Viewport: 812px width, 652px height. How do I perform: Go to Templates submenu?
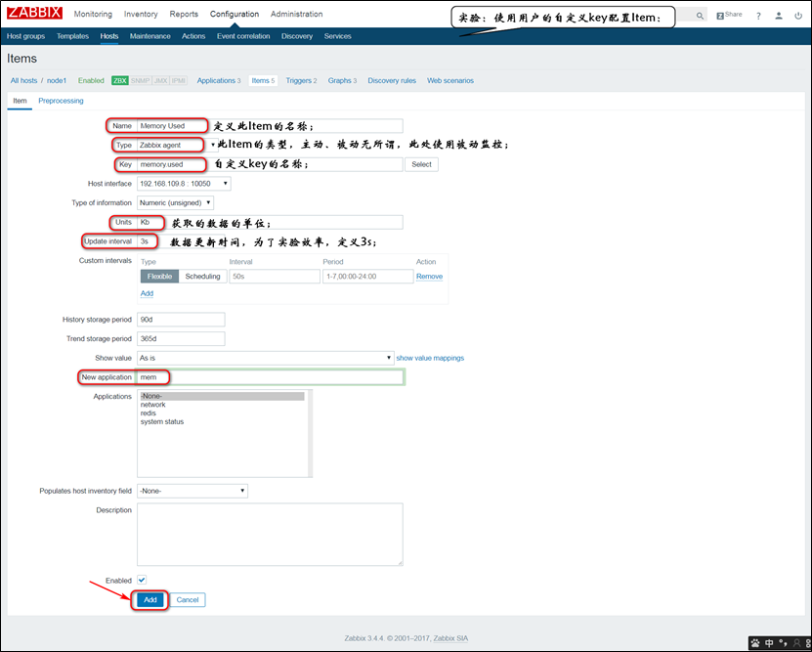coord(72,36)
